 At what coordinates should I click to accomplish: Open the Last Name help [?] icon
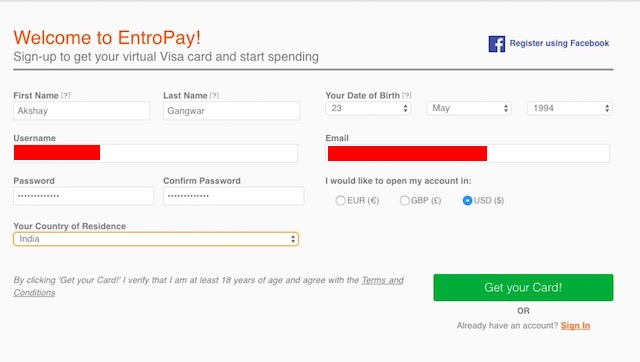[214, 95]
